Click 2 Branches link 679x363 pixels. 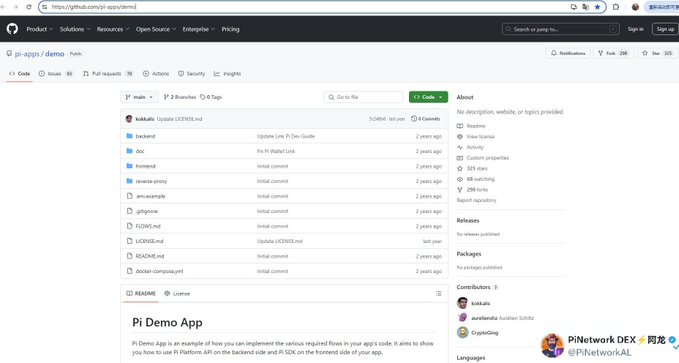click(180, 97)
